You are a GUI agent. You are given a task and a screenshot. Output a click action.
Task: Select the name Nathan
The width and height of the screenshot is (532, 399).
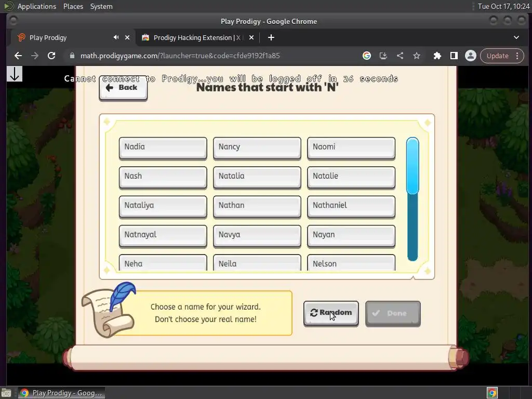(x=257, y=206)
